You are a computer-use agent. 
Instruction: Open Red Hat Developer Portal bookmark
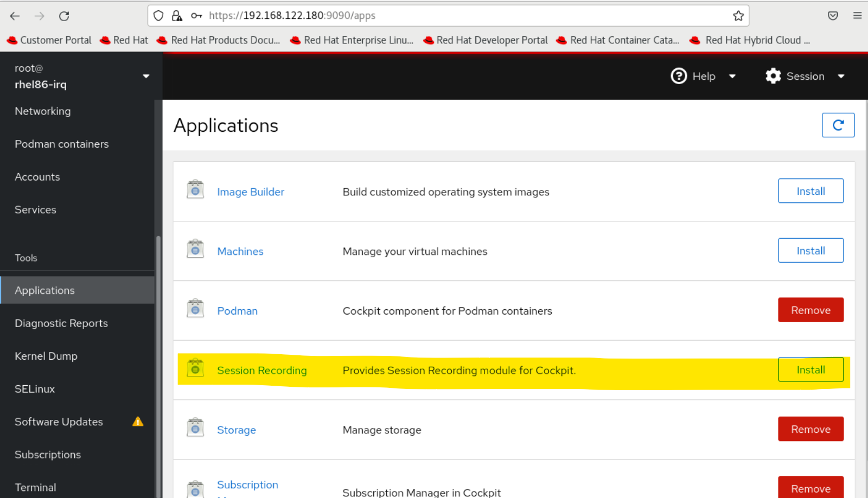pyautogui.click(x=486, y=40)
